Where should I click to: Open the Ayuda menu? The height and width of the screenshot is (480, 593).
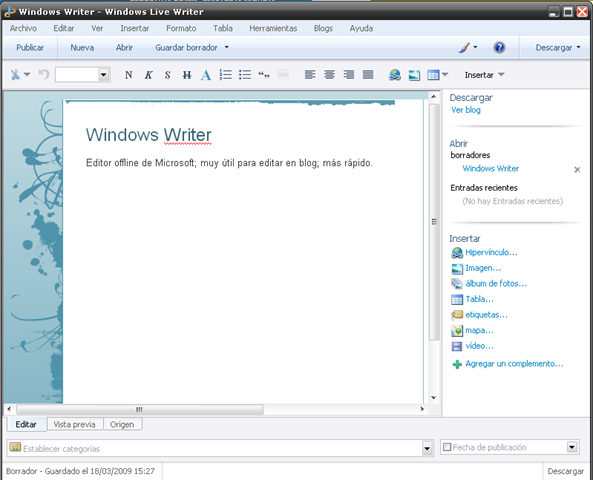(x=361, y=28)
